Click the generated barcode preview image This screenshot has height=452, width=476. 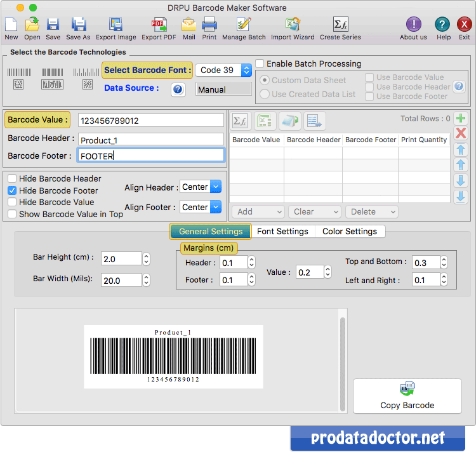click(173, 357)
